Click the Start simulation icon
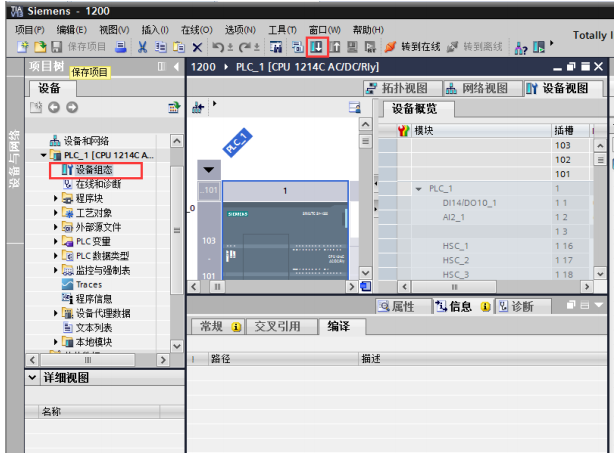Viewport: 615px width, 463px height. 352,47
